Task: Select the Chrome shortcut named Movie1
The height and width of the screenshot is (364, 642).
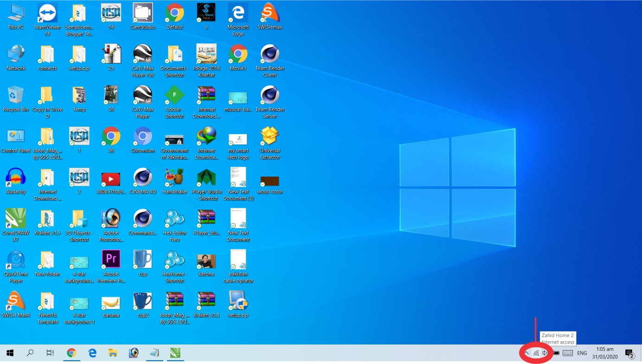Action: [238, 58]
